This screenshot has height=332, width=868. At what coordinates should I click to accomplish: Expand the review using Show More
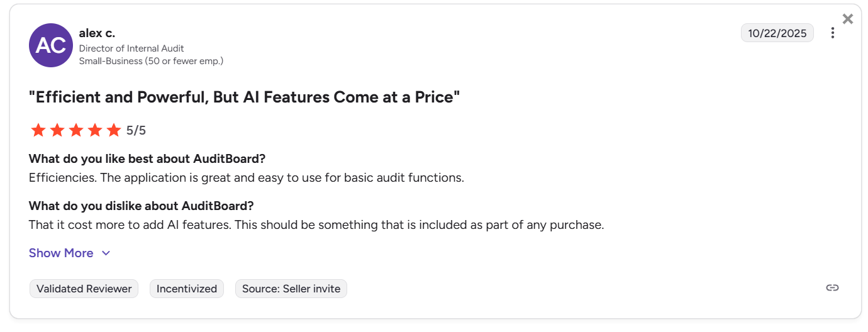pos(61,253)
